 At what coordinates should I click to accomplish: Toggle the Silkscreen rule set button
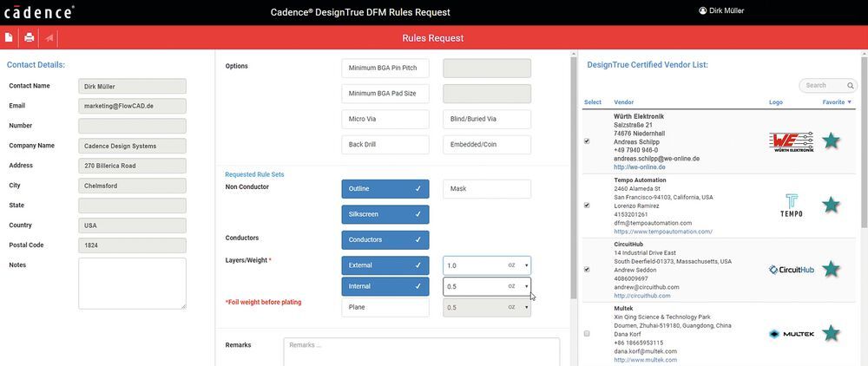coord(385,213)
